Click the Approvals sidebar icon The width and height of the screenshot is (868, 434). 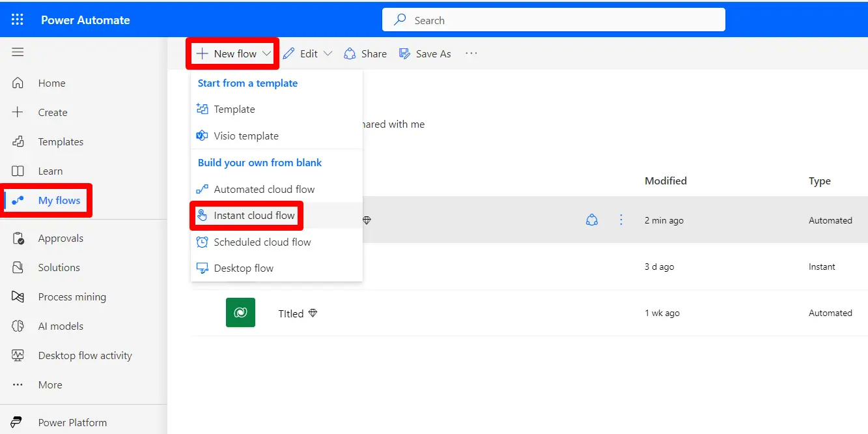pyautogui.click(x=18, y=239)
